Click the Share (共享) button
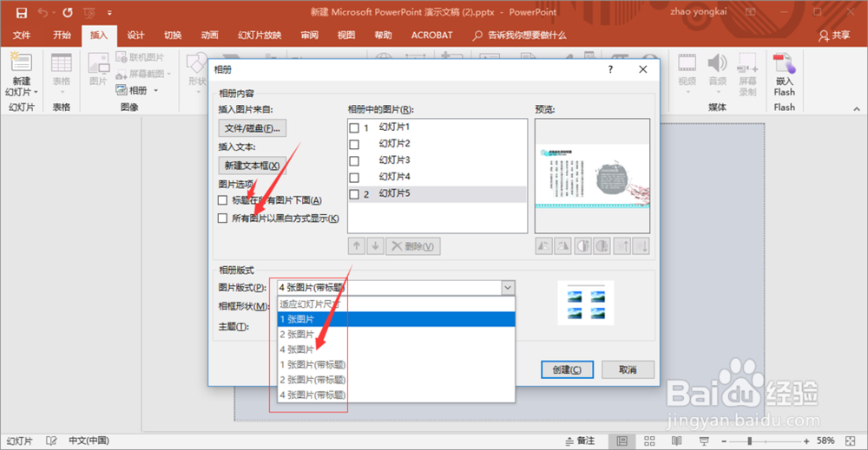Screen dimensions: 868x450 point(835,36)
